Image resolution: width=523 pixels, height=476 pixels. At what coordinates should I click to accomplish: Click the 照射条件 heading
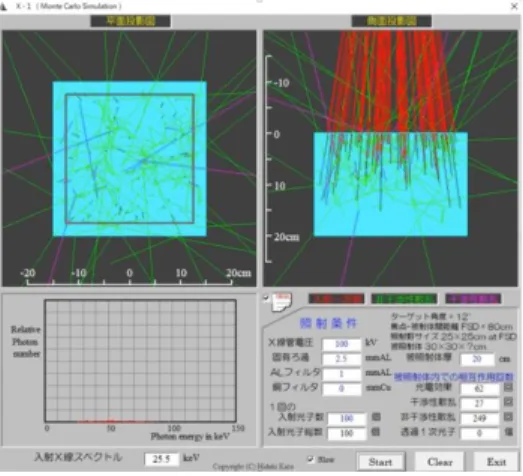(328, 323)
